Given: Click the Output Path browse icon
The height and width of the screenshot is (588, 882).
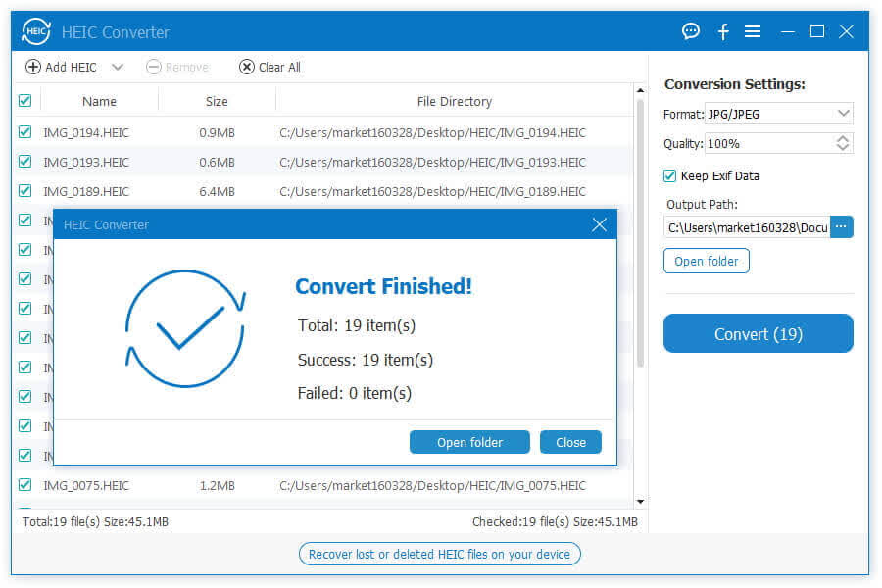Looking at the screenshot, I should (841, 226).
